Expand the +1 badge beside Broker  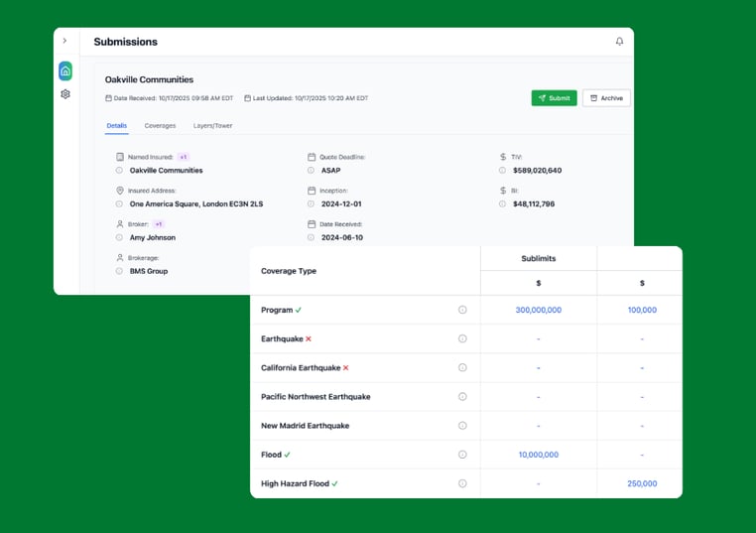(159, 224)
